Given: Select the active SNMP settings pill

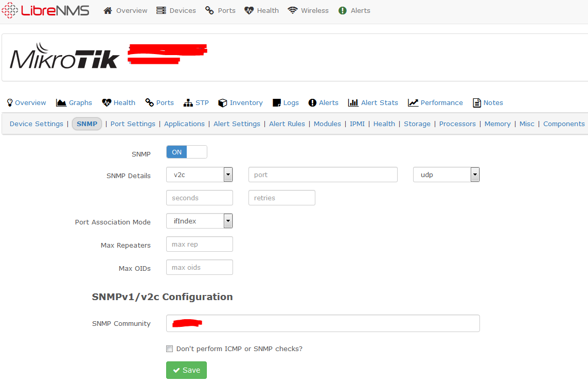Looking at the screenshot, I should click(x=87, y=124).
